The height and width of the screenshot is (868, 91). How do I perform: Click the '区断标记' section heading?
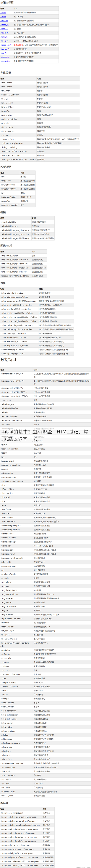[6, 166]
